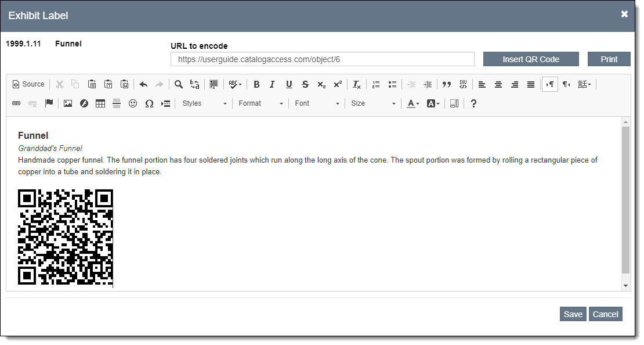This screenshot has height=345, width=644.
Task: Open the spell check dropdown
Action: click(x=235, y=84)
